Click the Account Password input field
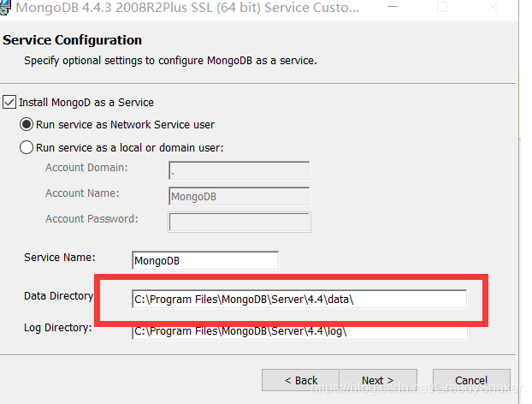532x404 pixels. (239, 222)
